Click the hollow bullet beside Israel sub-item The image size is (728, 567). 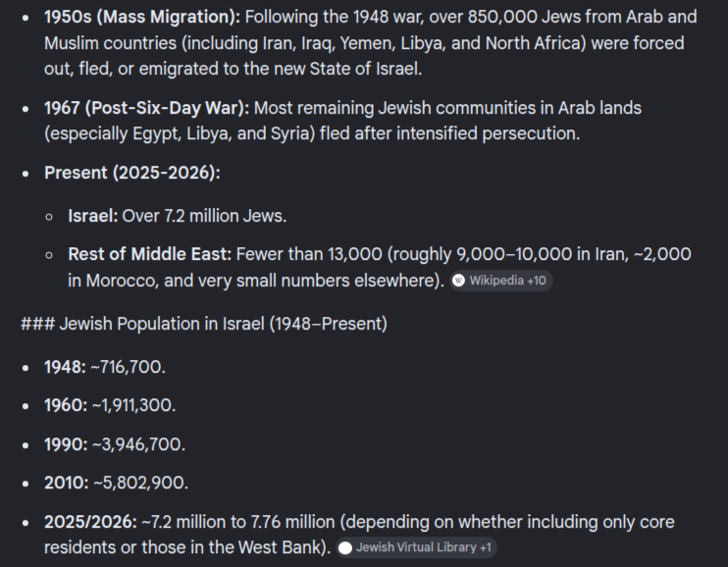click(49, 217)
